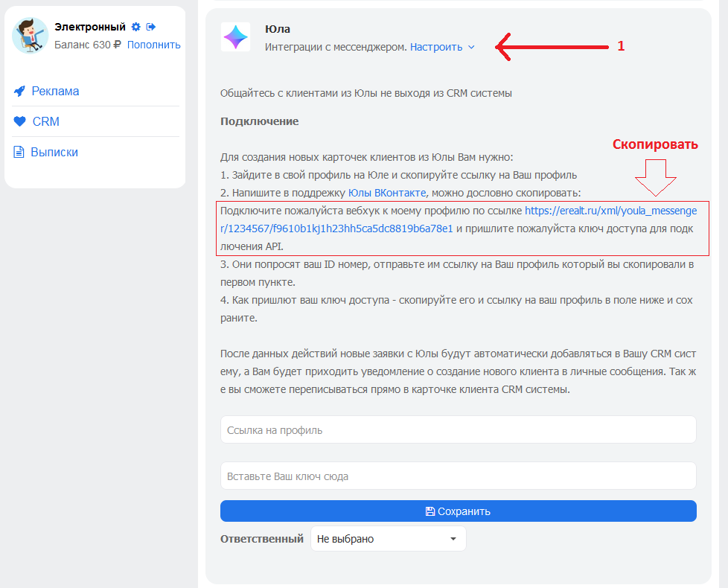Focus the Вставьте Ваш ключ сюда field

459,476
